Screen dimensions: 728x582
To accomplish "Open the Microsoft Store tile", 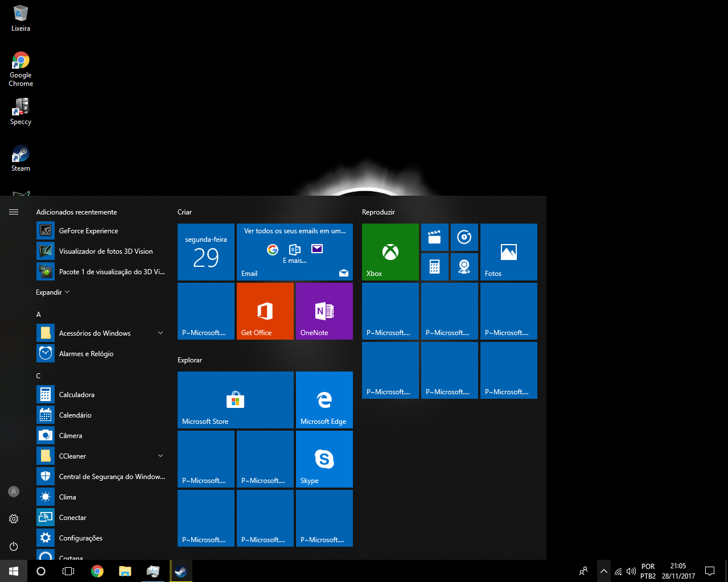I will click(236, 400).
